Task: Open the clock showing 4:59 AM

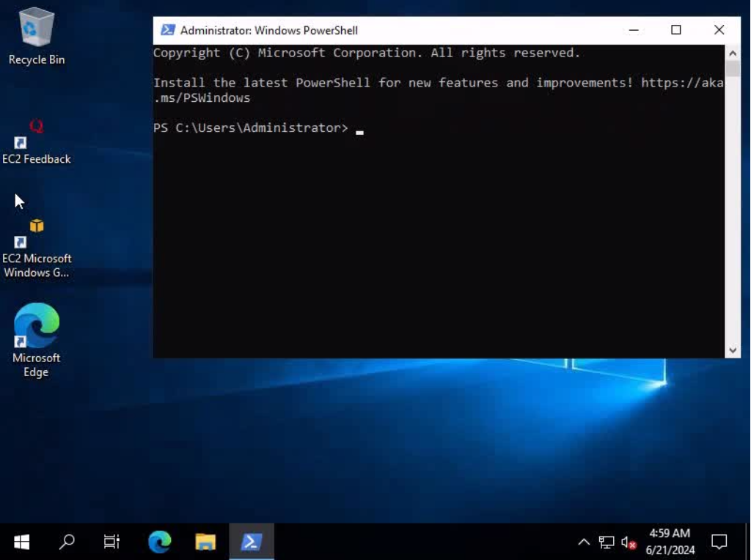Action: (670, 542)
